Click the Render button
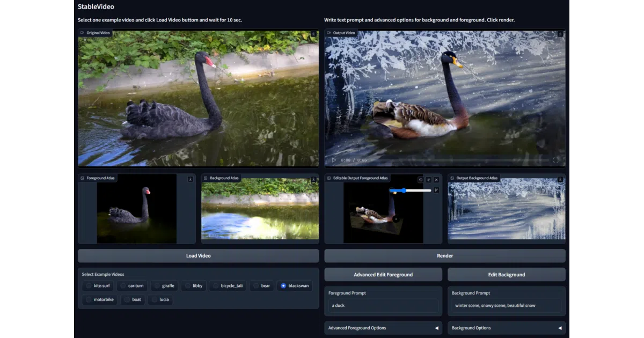Image resolution: width=644 pixels, height=338 pixels. (x=445, y=256)
